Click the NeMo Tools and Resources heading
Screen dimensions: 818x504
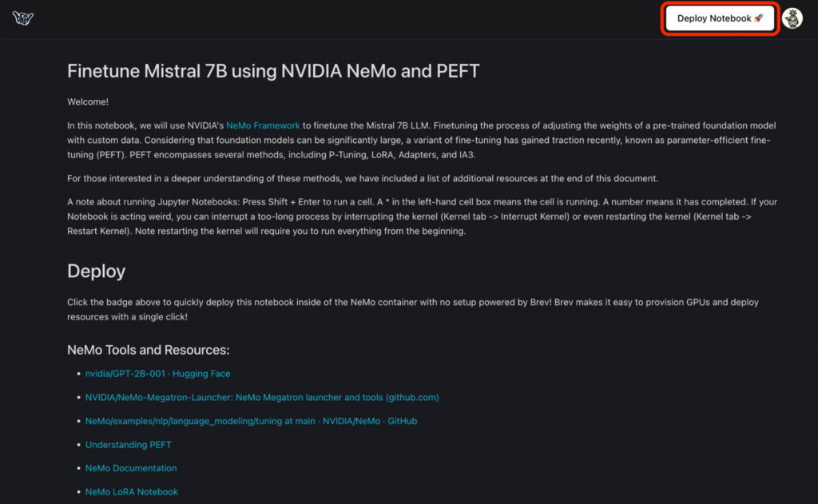tap(148, 350)
